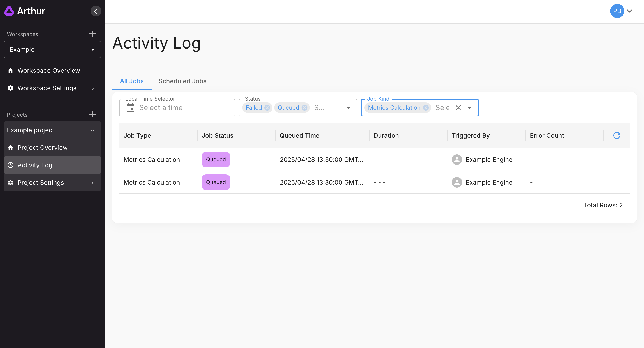Add a new workspace with plus icon

pyautogui.click(x=92, y=34)
